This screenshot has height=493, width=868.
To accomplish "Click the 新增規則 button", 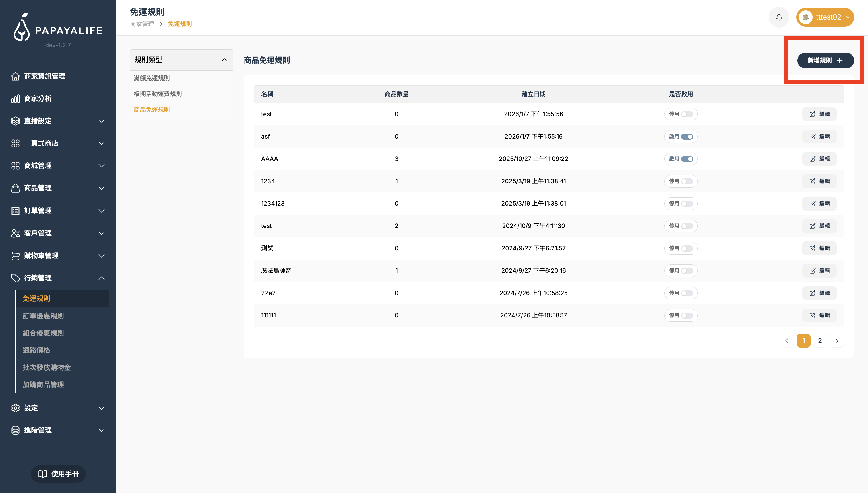I will tap(825, 61).
